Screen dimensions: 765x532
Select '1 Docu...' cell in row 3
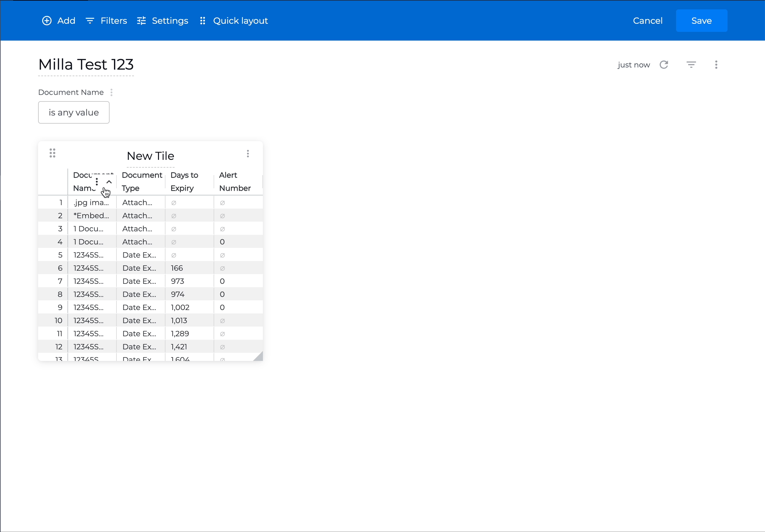click(92, 229)
